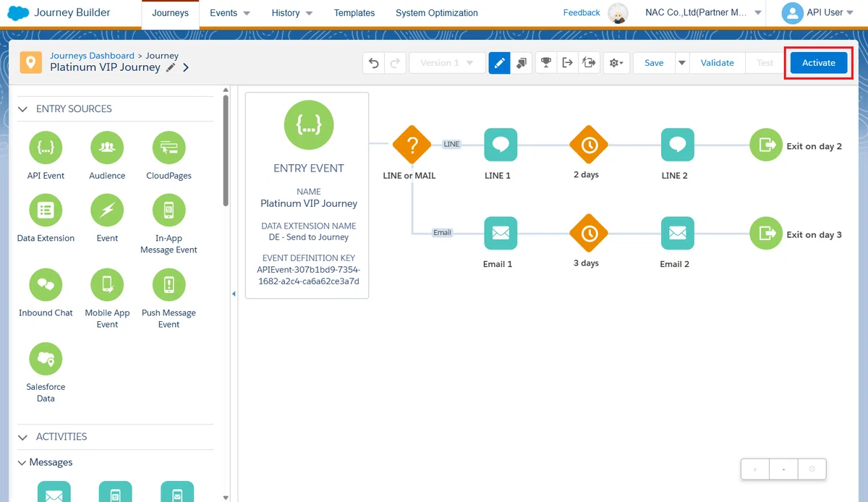Click the Journey Builder cloud logo

(19, 13)
